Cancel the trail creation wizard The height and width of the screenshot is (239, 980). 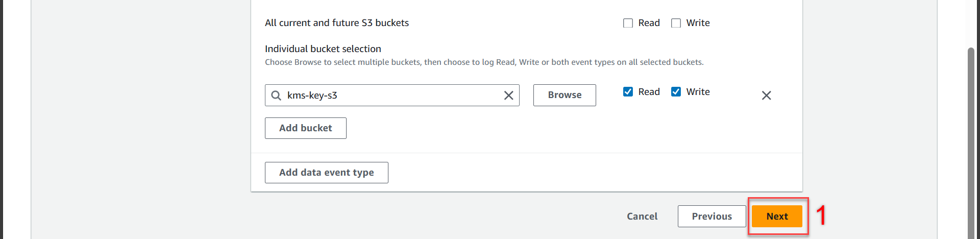(x=642, y=217)
